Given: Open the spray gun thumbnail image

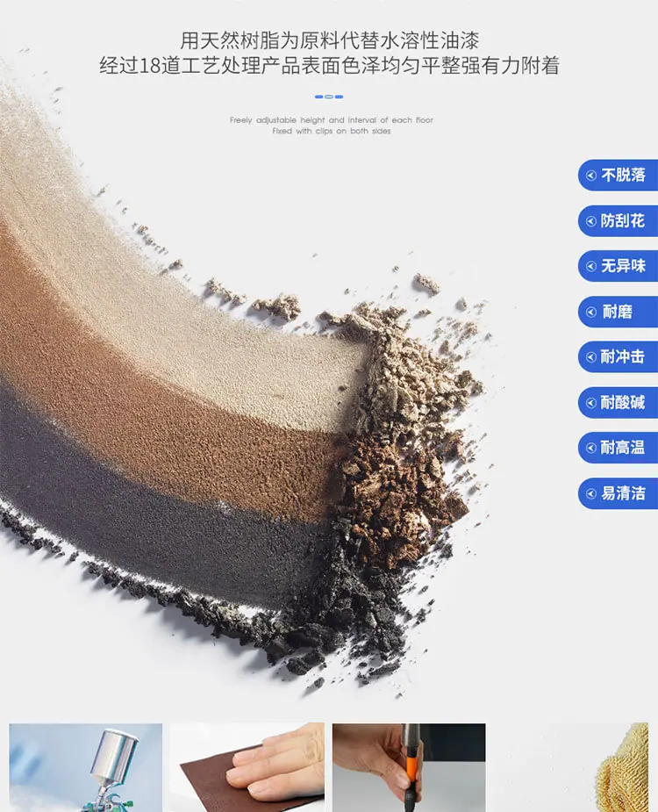Looking at the screenshot, I should (85, 767).
